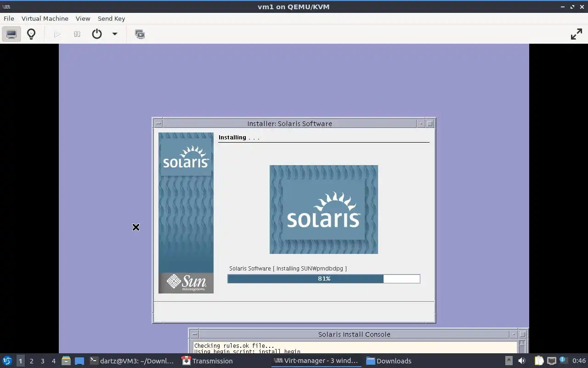
Task: Switch the VM viewer to fullscreen
Action: pyautogui.click(x=576, y=34)
